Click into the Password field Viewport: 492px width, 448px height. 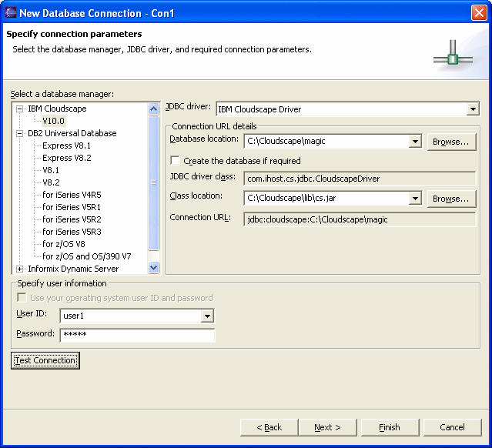pos(137,334)
